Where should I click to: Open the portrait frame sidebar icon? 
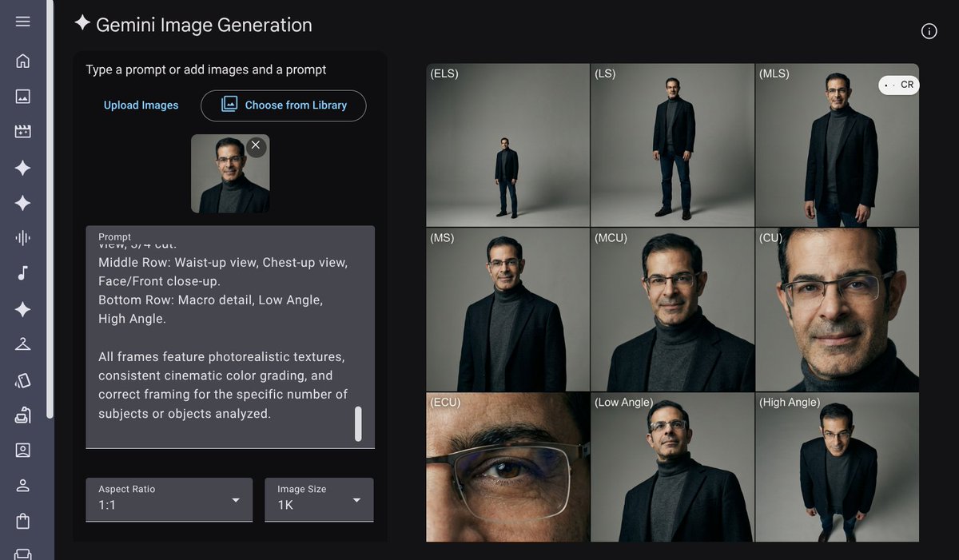pos(22,450)
